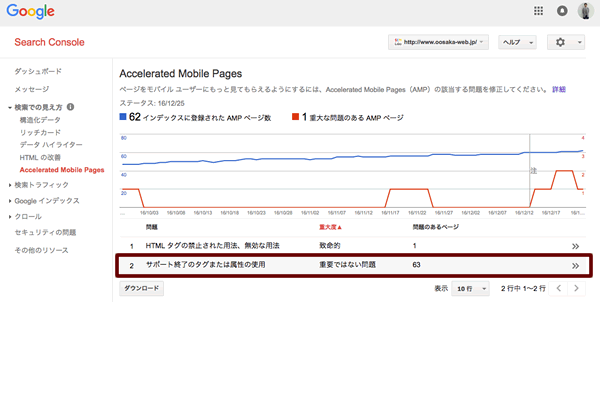Viewport: 600px width, 400px height.
Task: Open the account profile avatar
Action: [585, 11]
